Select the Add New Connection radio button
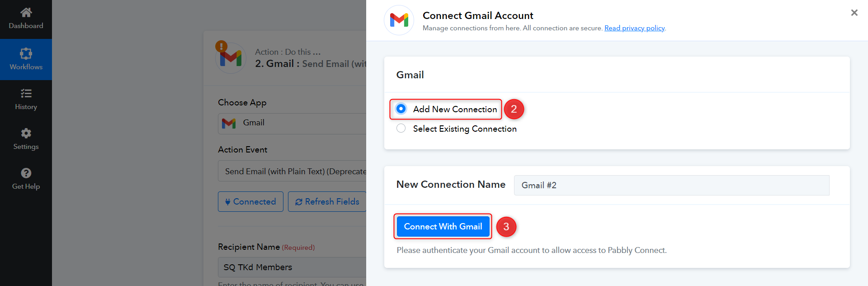This screenshot has width=868, height=286. 401,109
